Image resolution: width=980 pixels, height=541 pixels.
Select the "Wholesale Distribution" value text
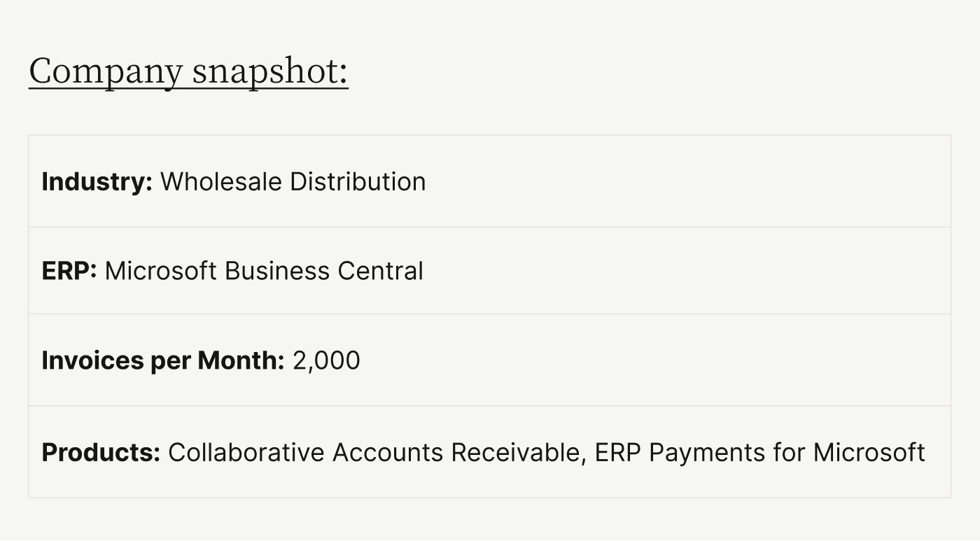(x=293, y=182)
